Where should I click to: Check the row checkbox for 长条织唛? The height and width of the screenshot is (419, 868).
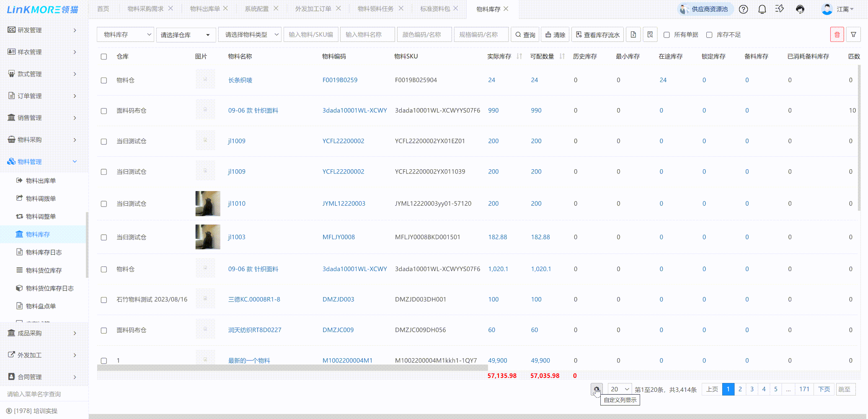104,80
